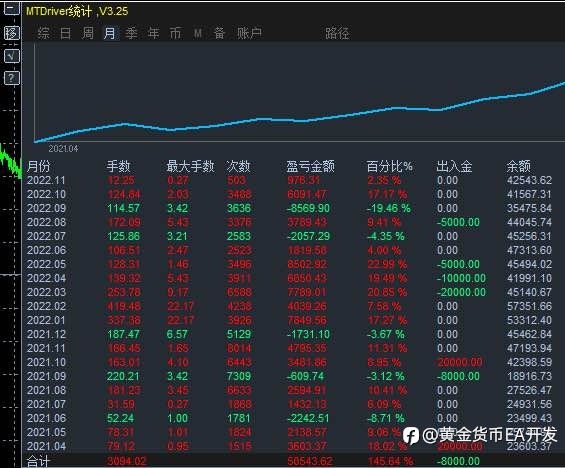This screenshot has height=468, width=565.
Task: Click the 盈亏金额 column header
Action: point(310,166)
